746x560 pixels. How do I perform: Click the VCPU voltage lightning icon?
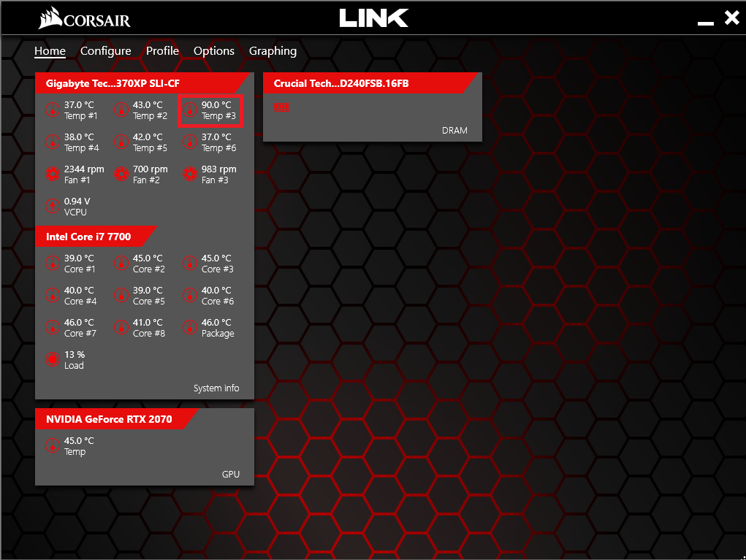(53, 207)
